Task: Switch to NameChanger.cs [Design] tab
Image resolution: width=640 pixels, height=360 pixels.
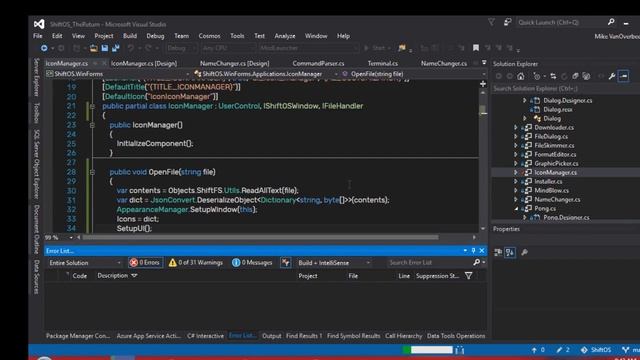Action: tap(235, 64)
